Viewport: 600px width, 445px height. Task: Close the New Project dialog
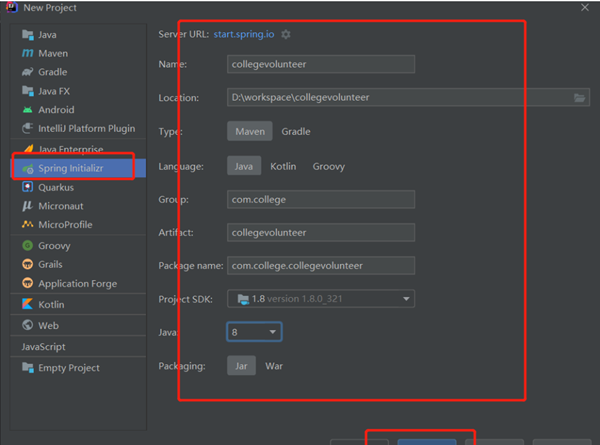[585, 7]
